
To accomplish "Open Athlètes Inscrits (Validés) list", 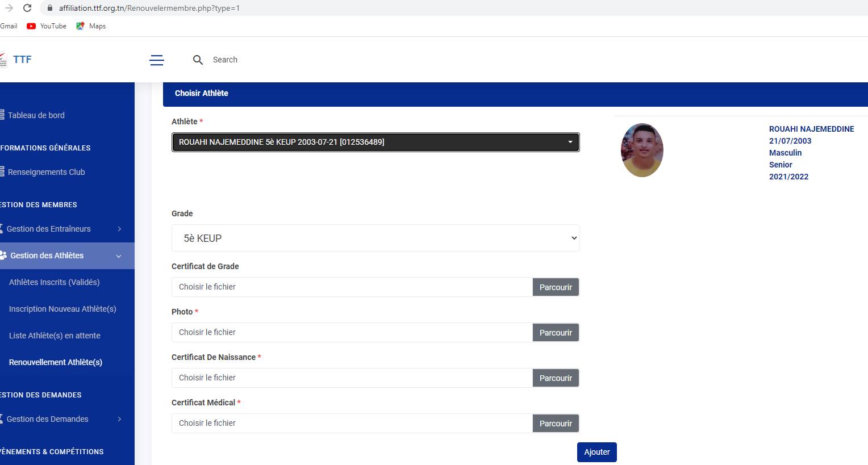I will [54, 282].
